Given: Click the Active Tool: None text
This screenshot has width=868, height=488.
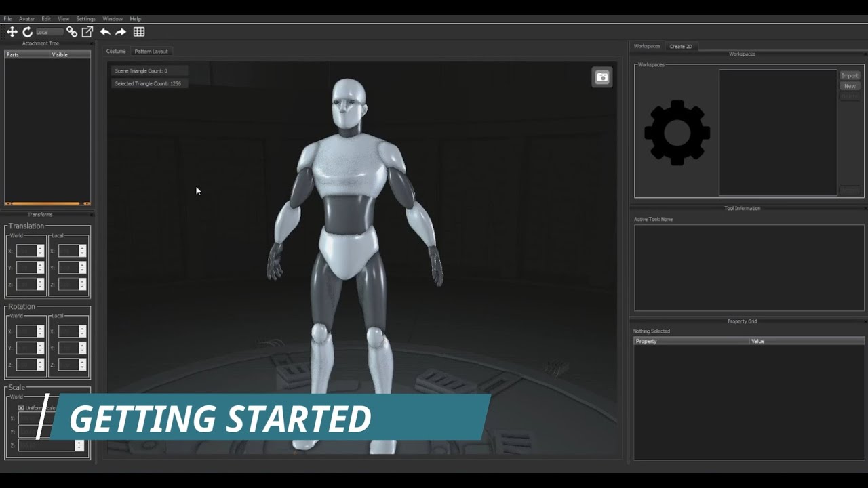Looking at the screenshot, I should coord(653,220).
